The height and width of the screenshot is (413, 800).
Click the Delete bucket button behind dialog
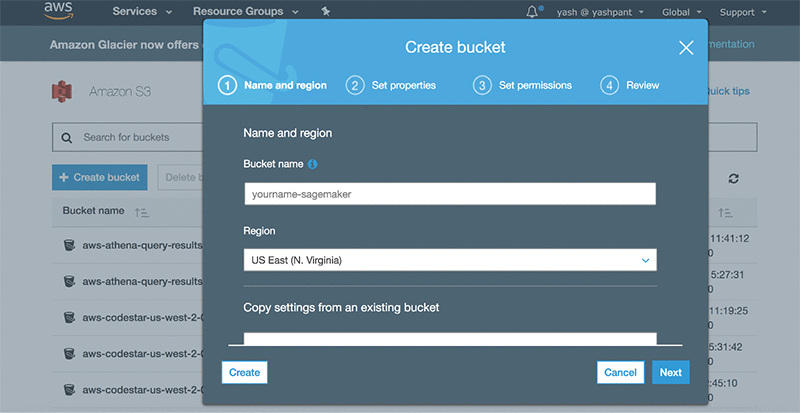[x=180, y=177]
